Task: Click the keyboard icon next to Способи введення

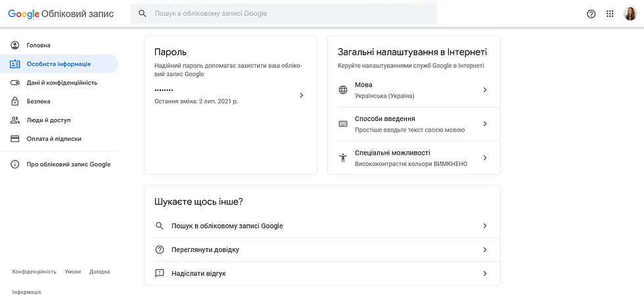Action: coord(343,124)
